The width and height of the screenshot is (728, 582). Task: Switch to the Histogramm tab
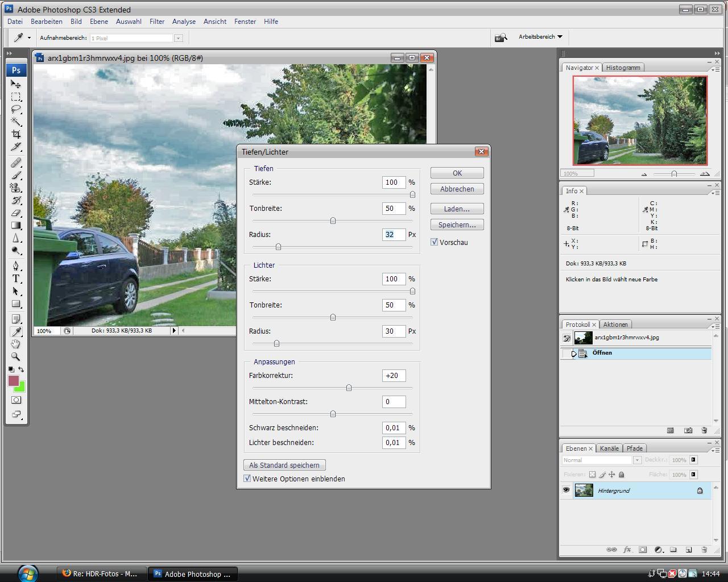tap(623, 68)
